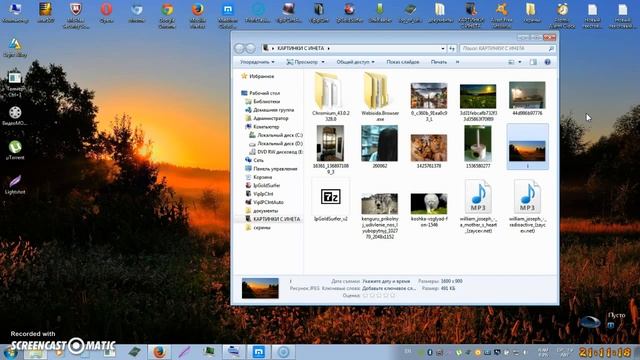Select Библиотеки in the navigation pane
This screenshot has width=640, height=360.
262,102
